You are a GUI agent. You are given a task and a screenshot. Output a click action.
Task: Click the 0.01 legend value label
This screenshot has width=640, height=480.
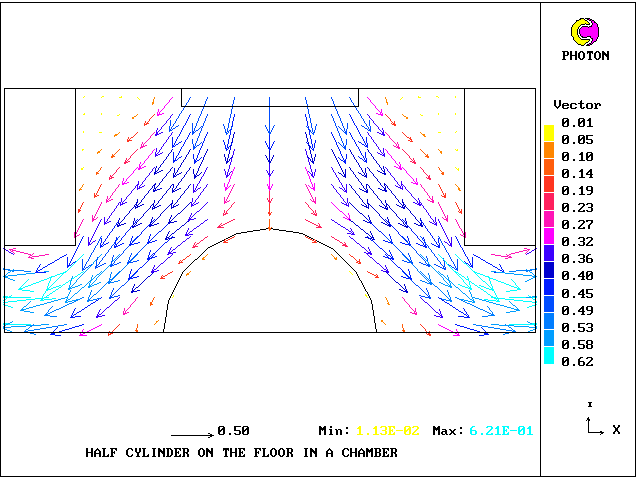tap(577, 122)
